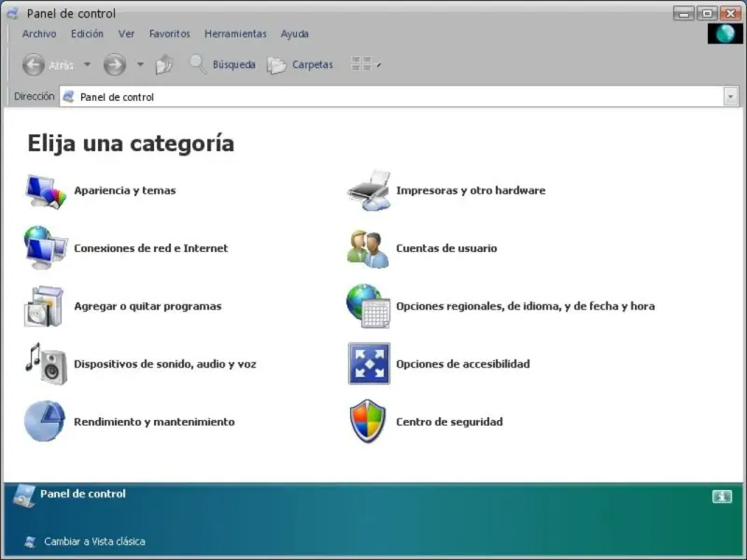This screenshot has width=747, height=560.
Task: Click Opciones de accesibilidad link
Action: point(463,364)
